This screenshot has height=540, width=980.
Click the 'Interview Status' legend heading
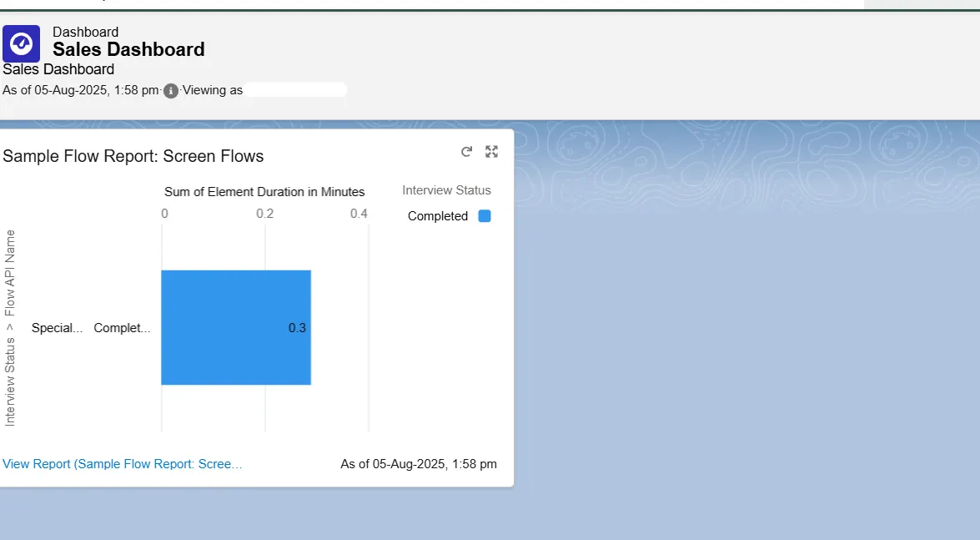pos(446,190)
